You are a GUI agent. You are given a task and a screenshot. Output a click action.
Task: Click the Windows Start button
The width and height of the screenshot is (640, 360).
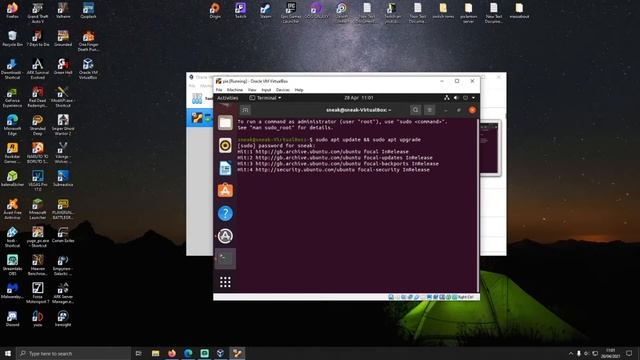[x=8, y=353]
